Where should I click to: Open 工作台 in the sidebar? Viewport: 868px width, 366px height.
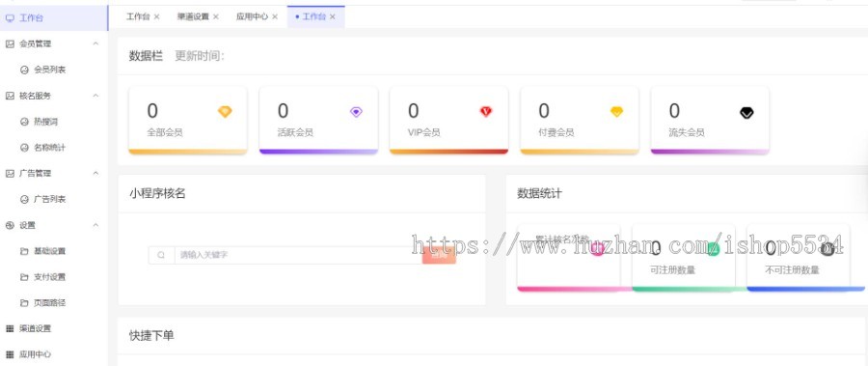pyautogui.click(x=54, y=17)
